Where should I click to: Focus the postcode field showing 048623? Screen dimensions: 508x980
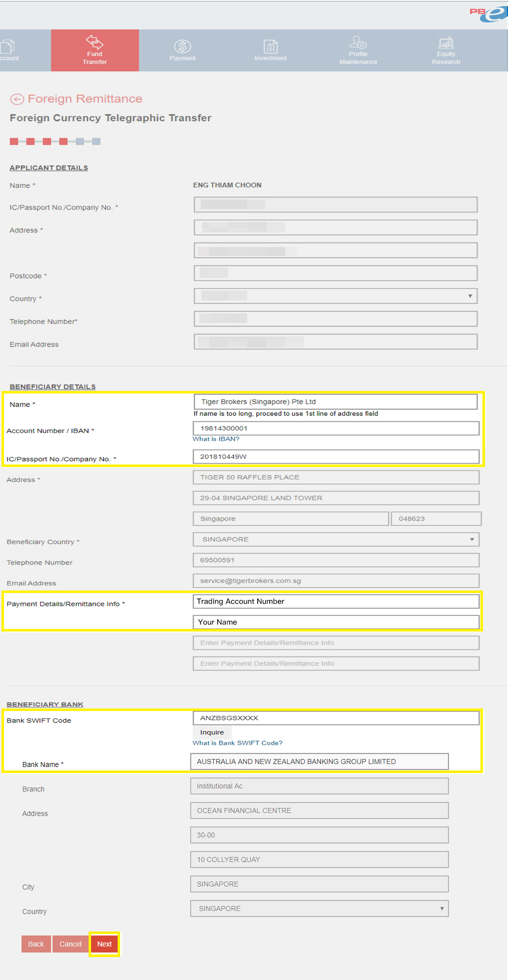[436, 519]
